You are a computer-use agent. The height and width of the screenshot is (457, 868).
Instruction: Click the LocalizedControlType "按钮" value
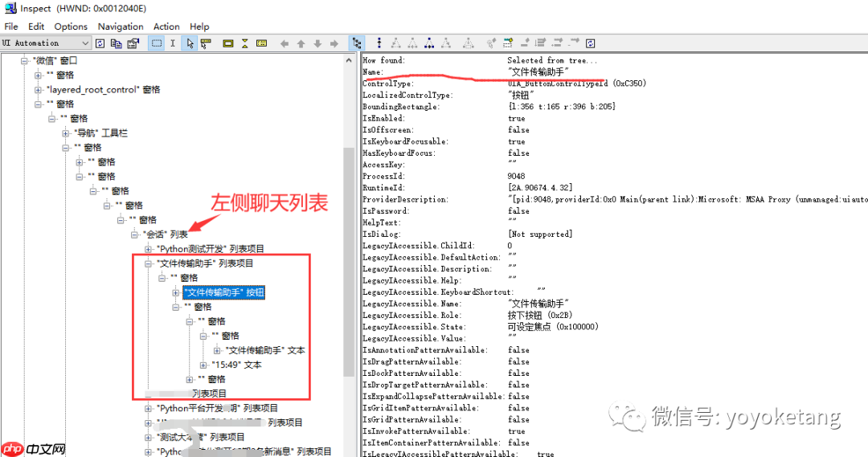coord(520,95)
